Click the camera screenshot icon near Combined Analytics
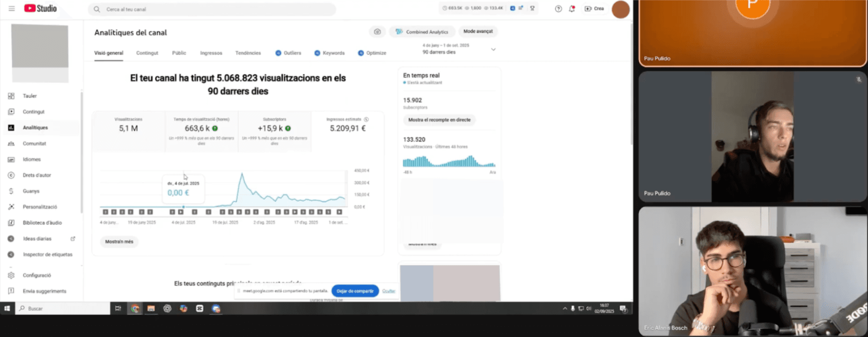The image size is (868, 337). (377, 32)
